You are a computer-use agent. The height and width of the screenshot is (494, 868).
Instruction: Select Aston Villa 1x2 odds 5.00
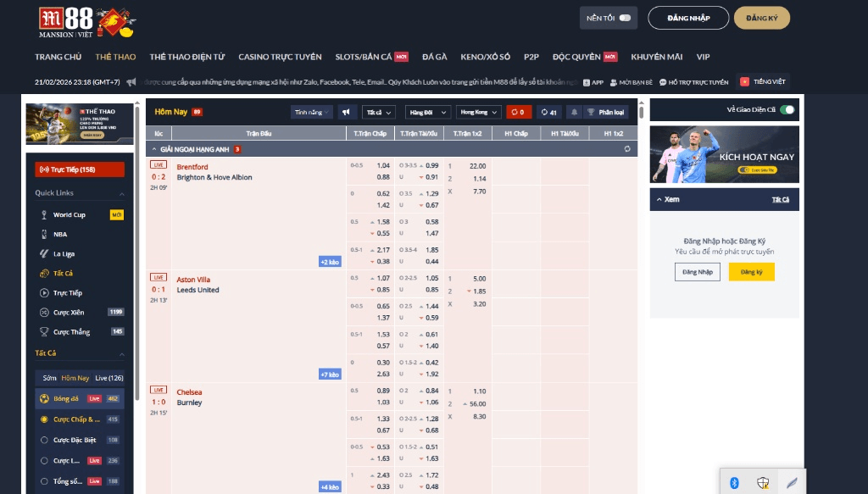click(x=480, y=278)
